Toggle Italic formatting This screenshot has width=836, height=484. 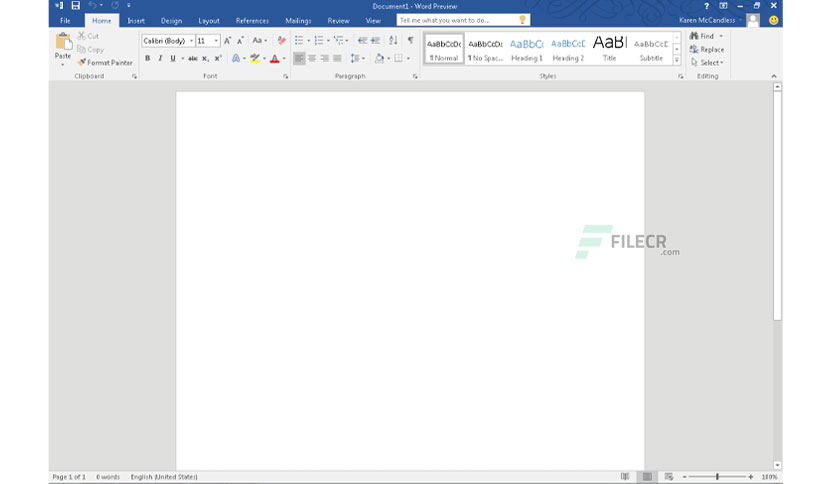(x=160, y=59)
